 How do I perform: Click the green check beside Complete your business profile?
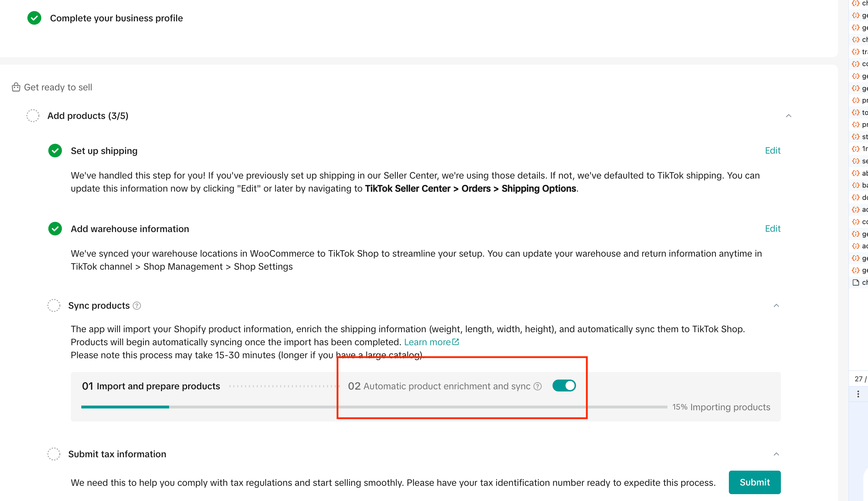pyautogui.click(x=34, y=18)
